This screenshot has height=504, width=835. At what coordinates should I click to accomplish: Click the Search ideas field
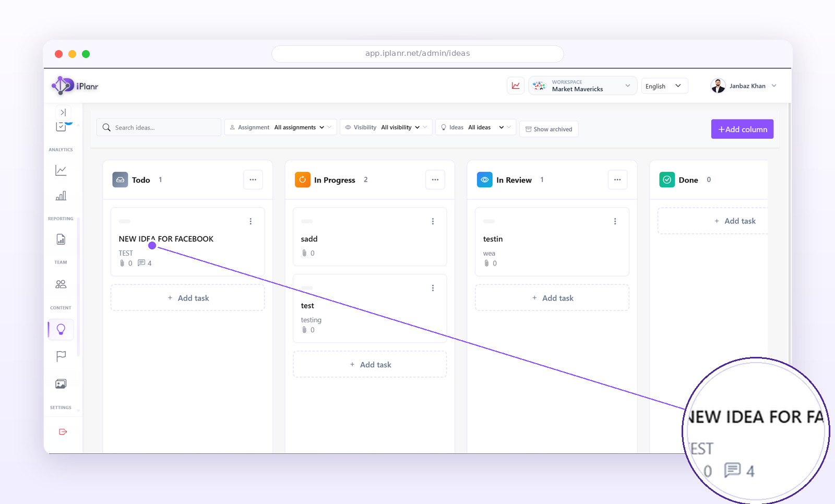point(159,127)
